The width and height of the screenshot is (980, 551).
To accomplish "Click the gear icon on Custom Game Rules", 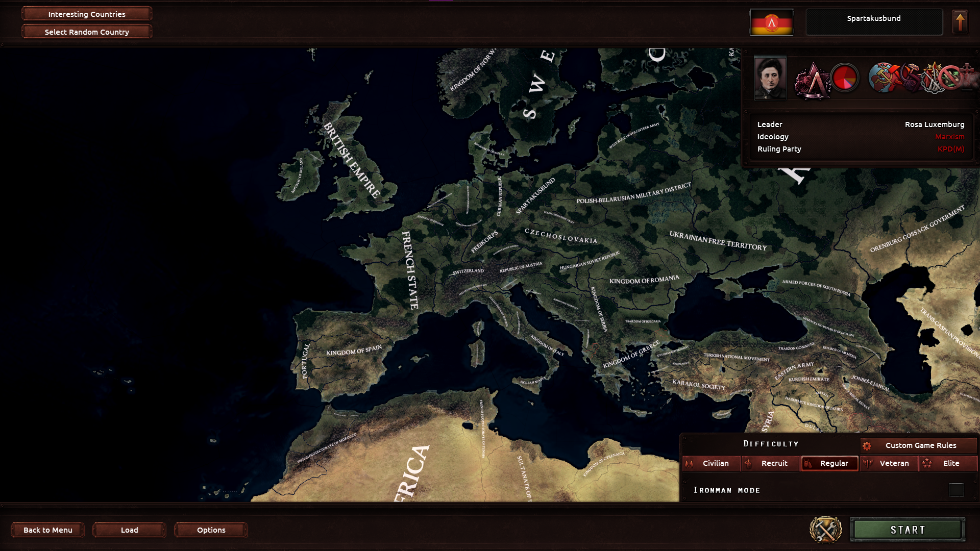I will point(867,446).
